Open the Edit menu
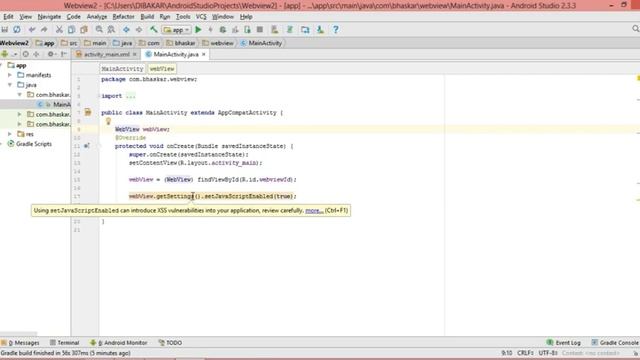Screen dimensions: 640x360 click(x=8, y=17)
